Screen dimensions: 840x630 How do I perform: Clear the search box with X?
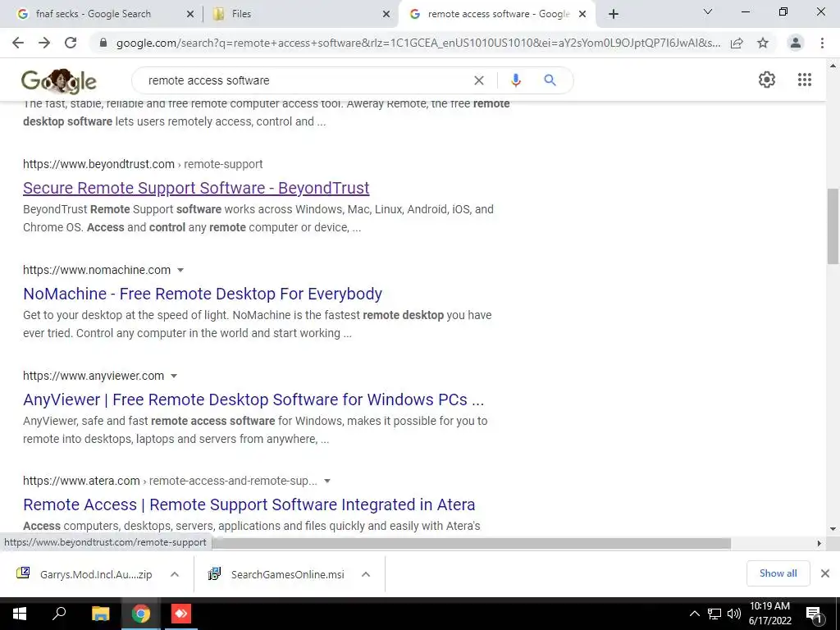pyautogui.click(x=479, y=80)
